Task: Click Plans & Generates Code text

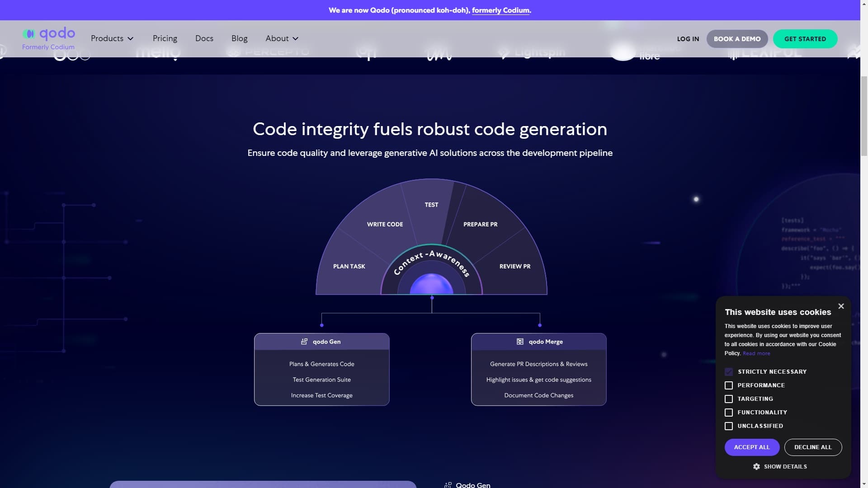Action: [x=322, y=364]
